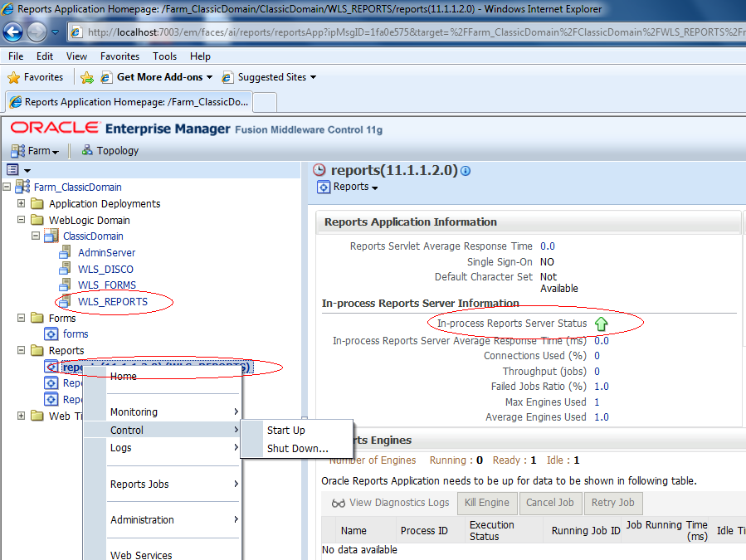Open Get More Add-ons dropdown
Screen dimensions: 746x560
pos(157,77)
